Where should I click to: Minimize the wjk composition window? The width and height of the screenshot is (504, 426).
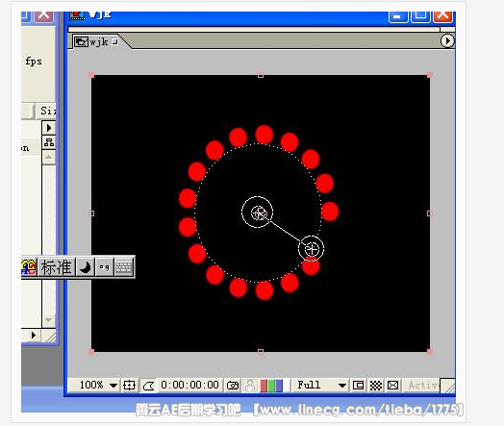click(x=398, y=16)
